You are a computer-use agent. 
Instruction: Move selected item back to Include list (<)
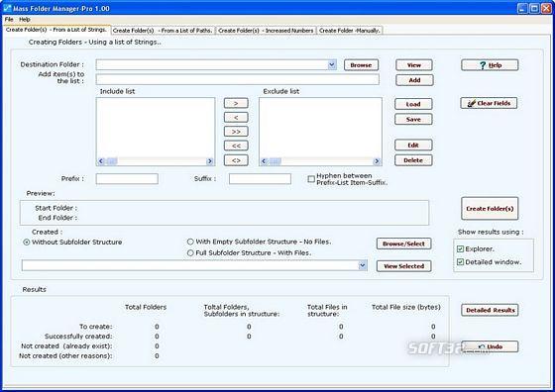tap(236, 118)
